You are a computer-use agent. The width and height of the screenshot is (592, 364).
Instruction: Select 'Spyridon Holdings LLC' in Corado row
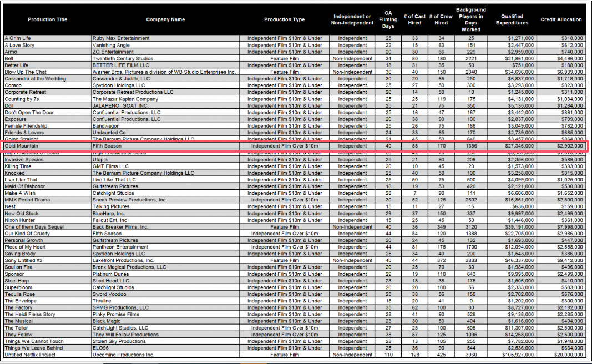click(x=165, y=85)
